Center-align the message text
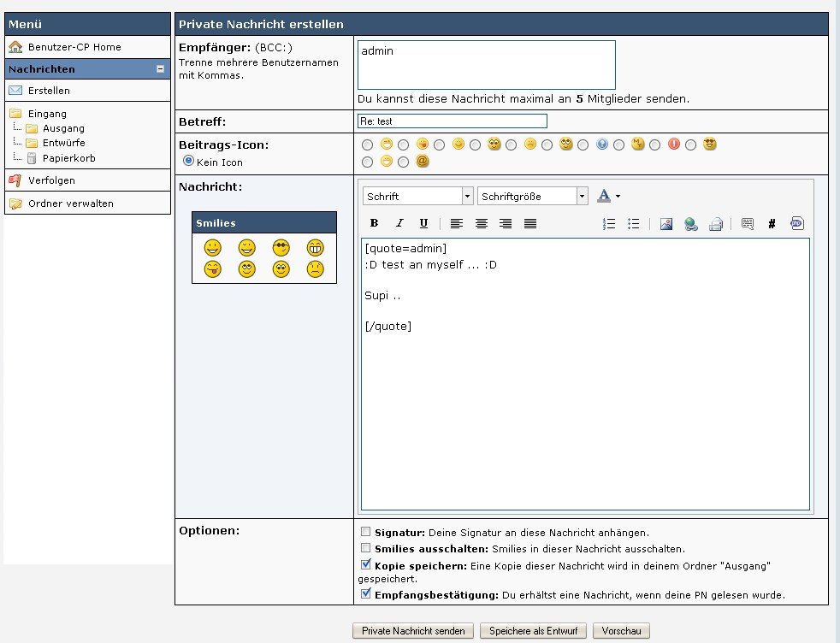The image size is (840, 643). tap(482, 223)
